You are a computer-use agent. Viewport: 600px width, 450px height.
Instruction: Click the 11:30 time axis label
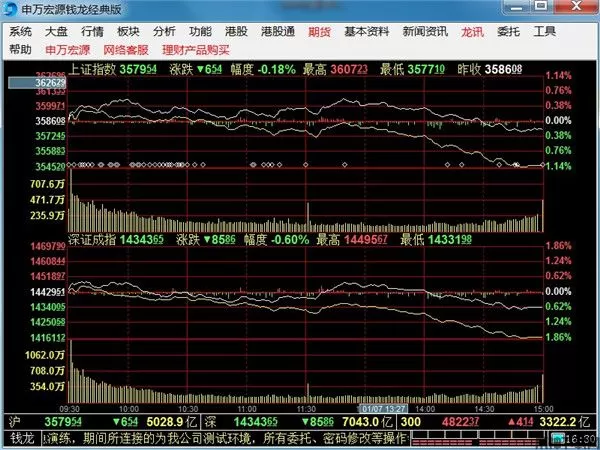point(306,409)
